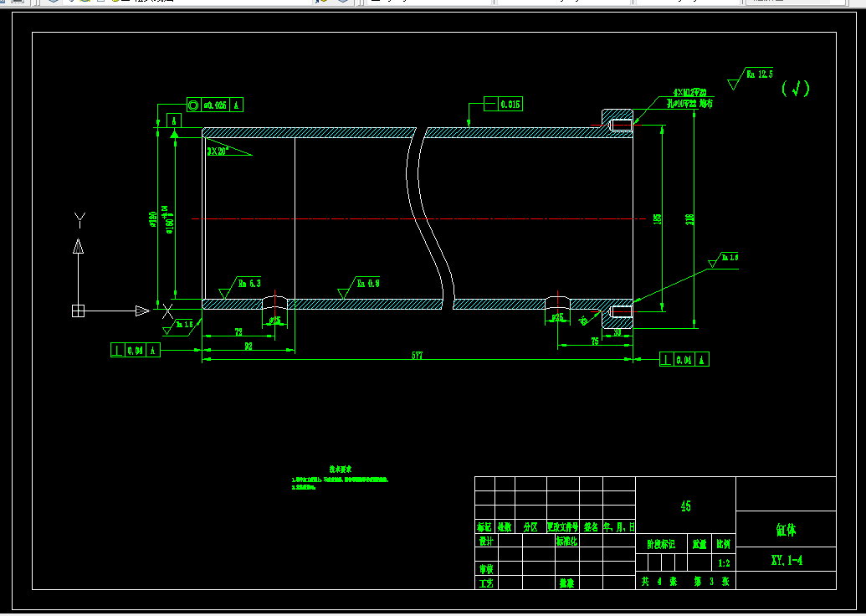Select the part name 缸体 in title block
This screenshot has height=616, width=866.
click(786, 530)
